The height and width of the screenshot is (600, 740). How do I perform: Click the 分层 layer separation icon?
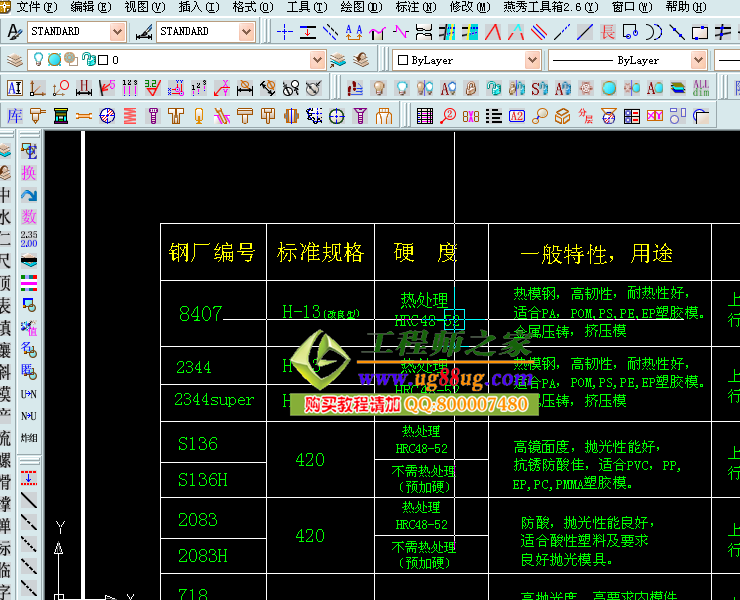pyautogui.click(x=586, y=116)
